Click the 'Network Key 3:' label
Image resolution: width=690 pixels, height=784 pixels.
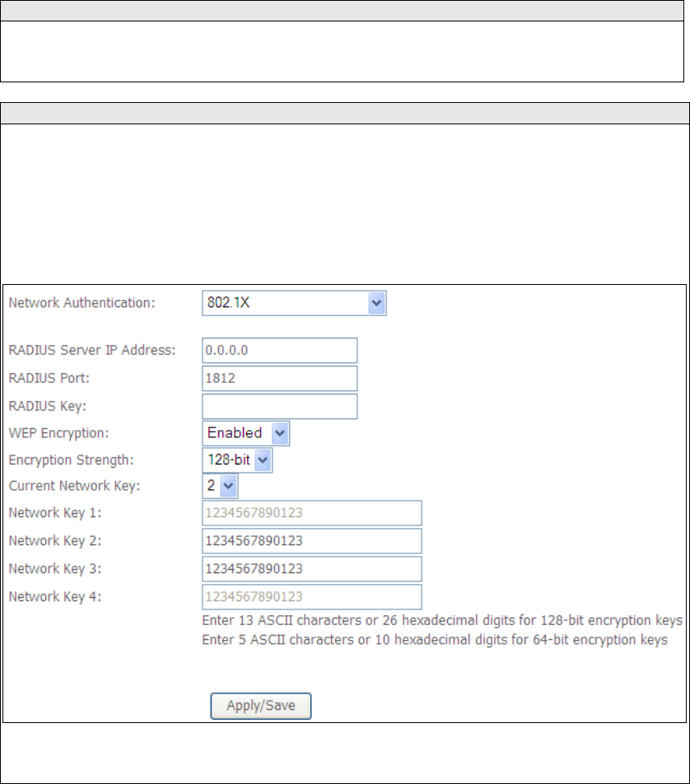pyautogui.click(x=55, y=569)
